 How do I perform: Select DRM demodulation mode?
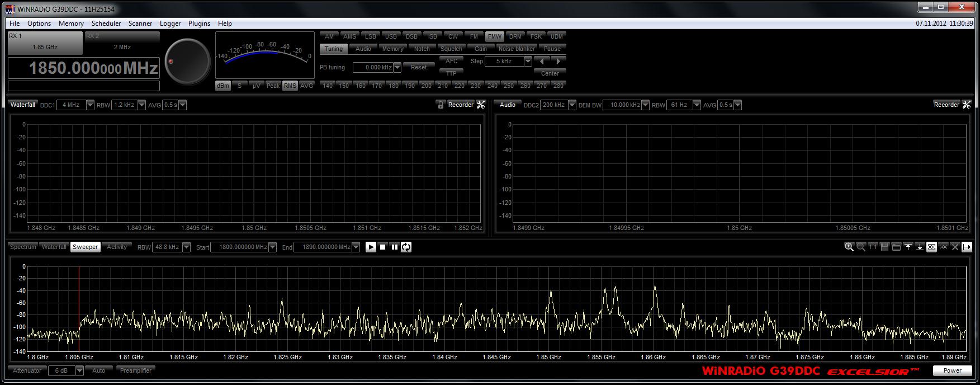[515, 36]
